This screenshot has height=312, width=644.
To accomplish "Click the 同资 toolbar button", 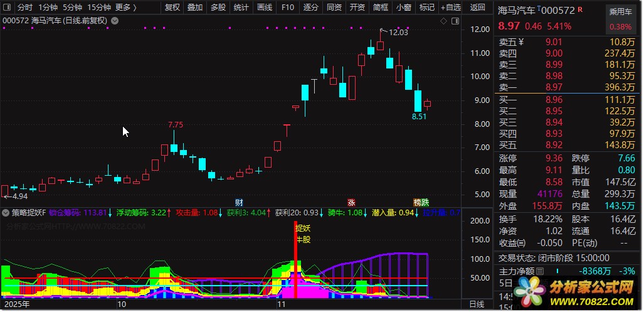I will (x=334, y=8).
